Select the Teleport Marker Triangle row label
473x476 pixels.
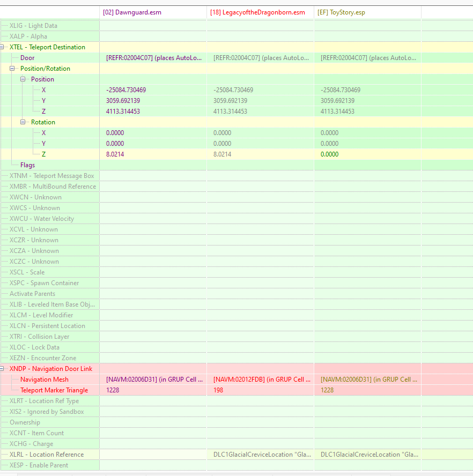(x=54, y=390)
